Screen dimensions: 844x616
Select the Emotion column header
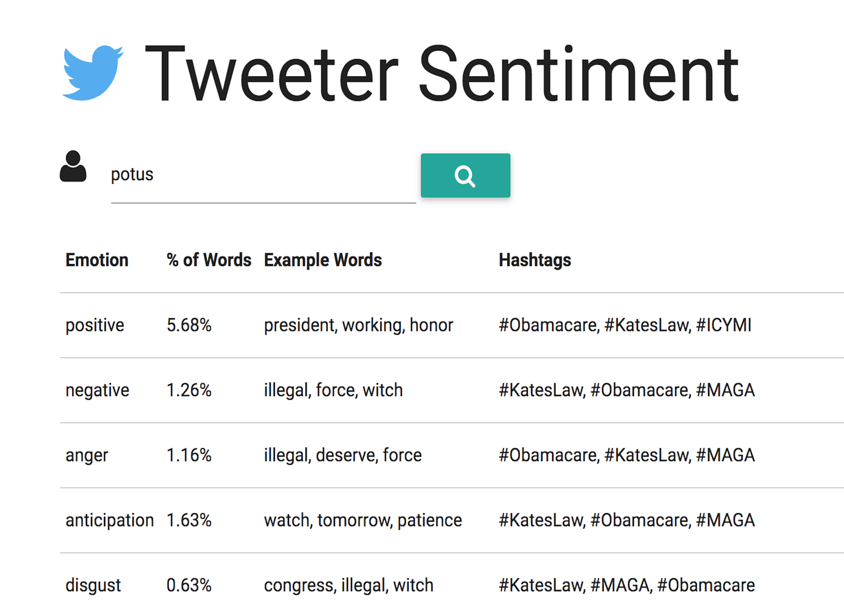tap(97, 260)
